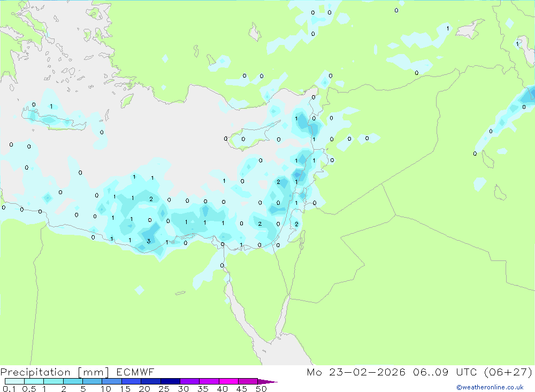Viewport: 535px width, 392px height.
Task: Select the 0.5–1 mm legend color swatch
Action: [34, 381]
